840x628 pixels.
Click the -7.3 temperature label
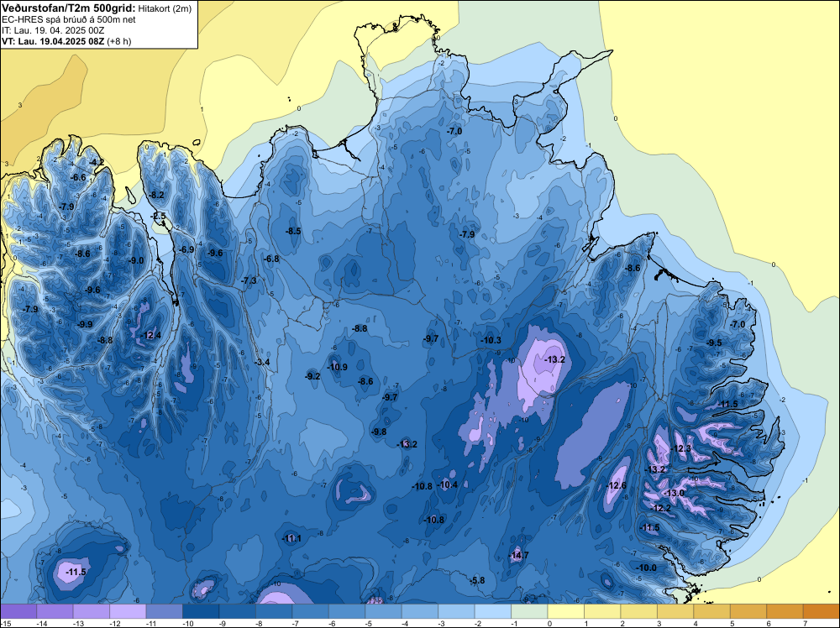[249, 280]
